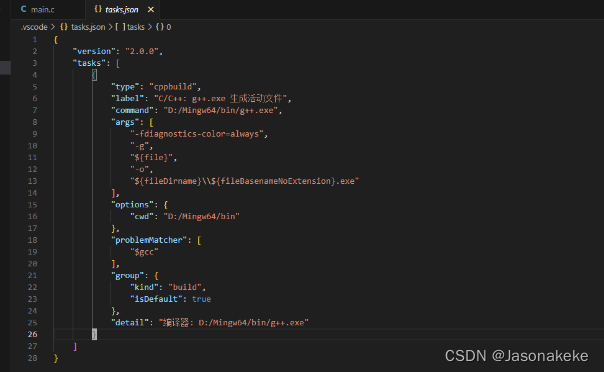Viewport: 604px width, 372px height.
Task: Click the "args" key on line 8
Action: coord(125,122)
